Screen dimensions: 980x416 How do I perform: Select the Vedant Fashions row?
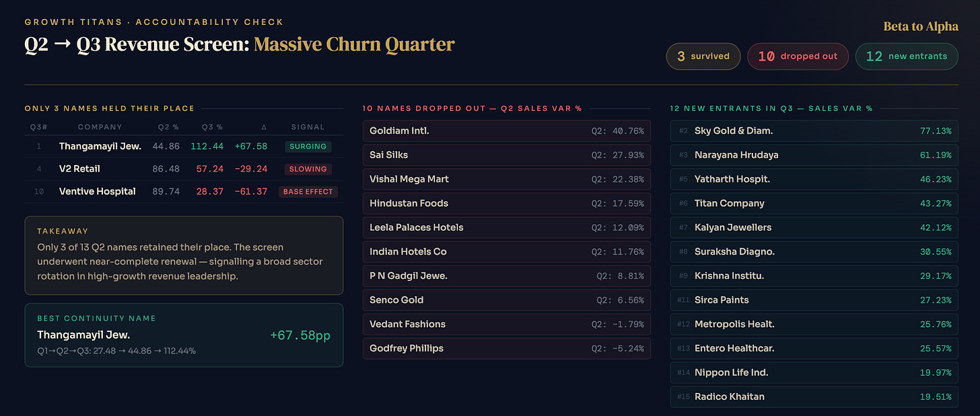tap(507, 324)
